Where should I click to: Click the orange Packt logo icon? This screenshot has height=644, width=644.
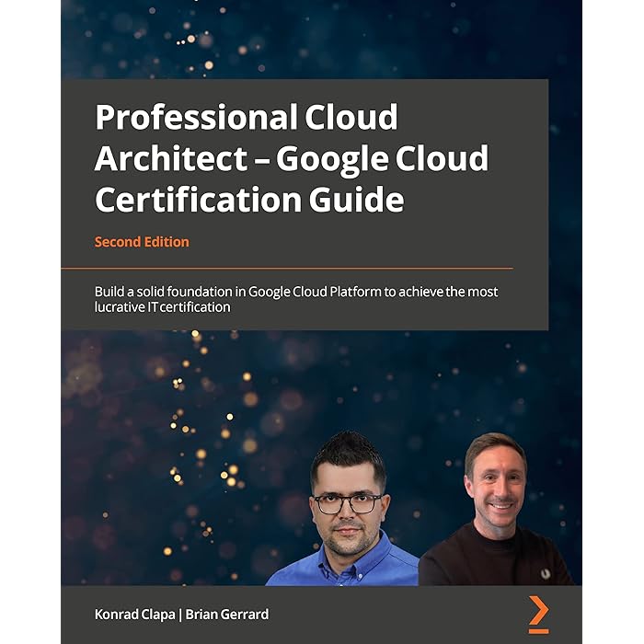pos(538,614)
